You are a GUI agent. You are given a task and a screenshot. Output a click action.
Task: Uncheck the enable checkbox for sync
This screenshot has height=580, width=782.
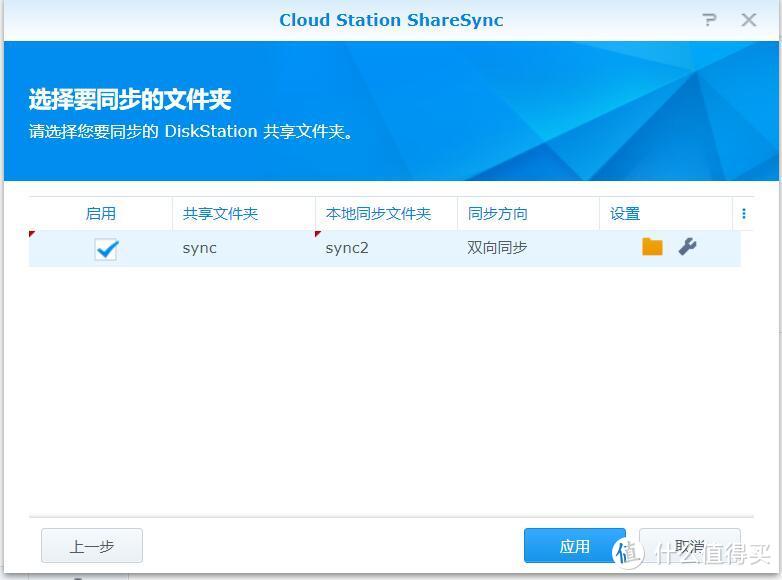(106, 249)
